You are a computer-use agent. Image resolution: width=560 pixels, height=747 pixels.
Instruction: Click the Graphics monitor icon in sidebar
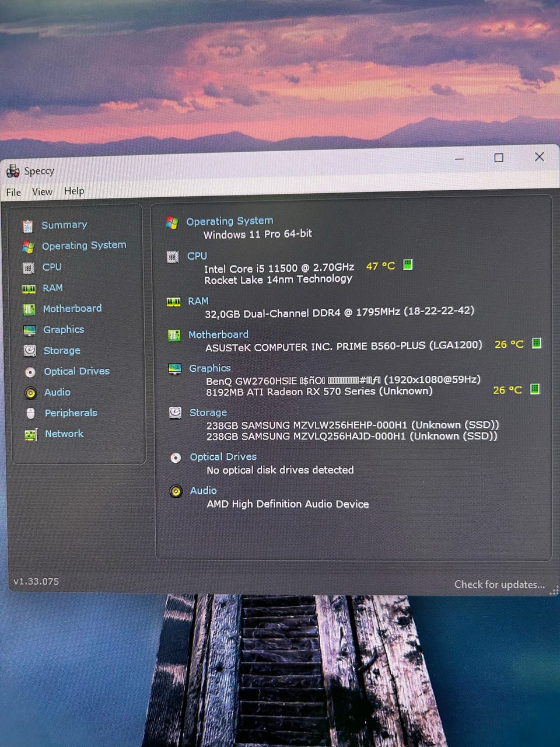pyautogui.click(x=30, y=330)
